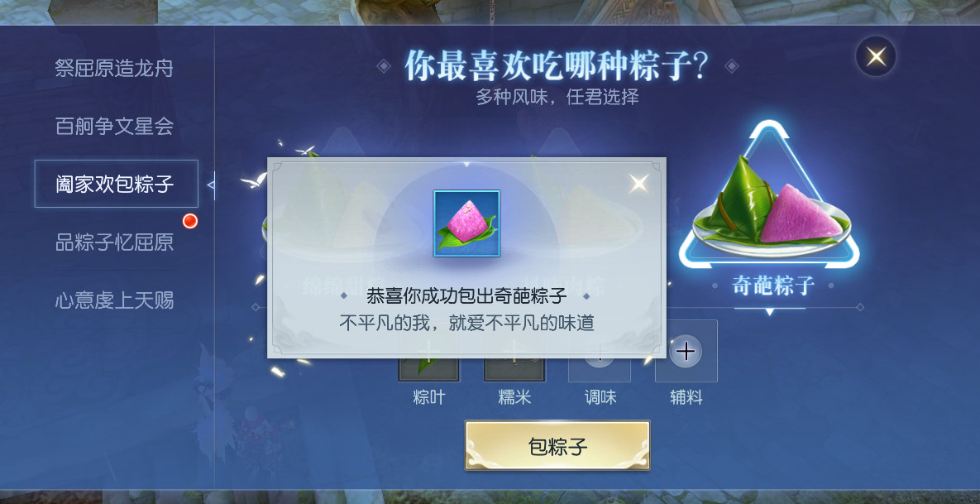Click the 奇葩粽子 name label

tap(773, 286)
